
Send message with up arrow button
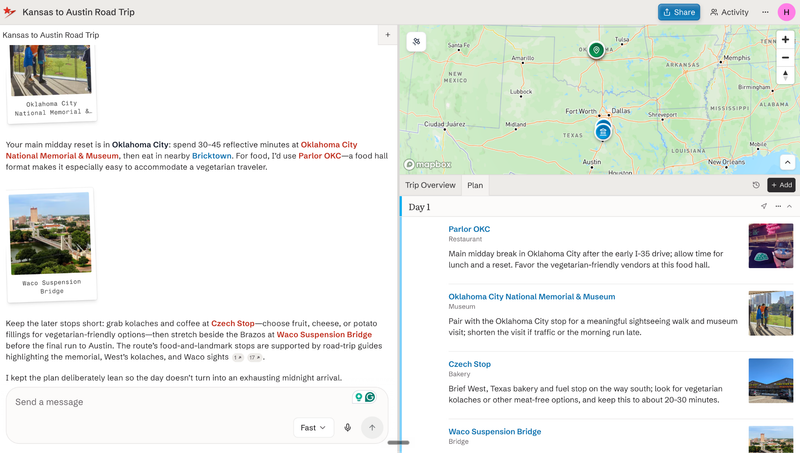coord(372,427)
